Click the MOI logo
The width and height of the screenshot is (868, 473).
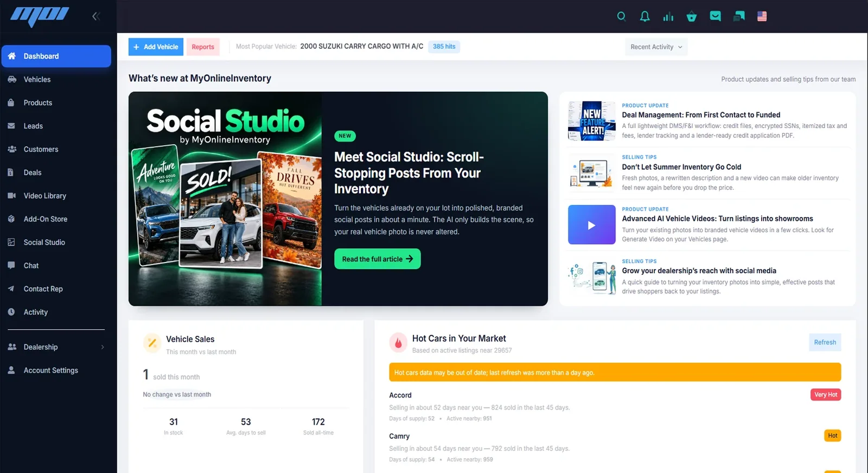[40, 16]
